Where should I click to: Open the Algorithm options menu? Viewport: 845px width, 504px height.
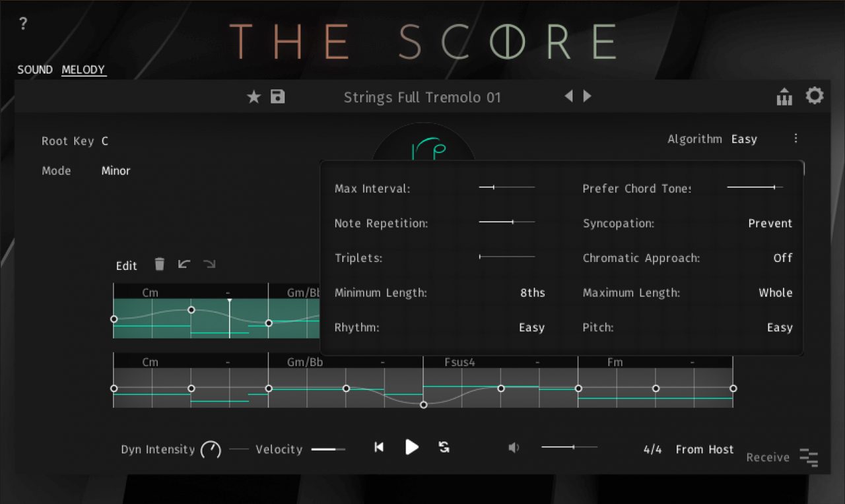coord(796,139)
